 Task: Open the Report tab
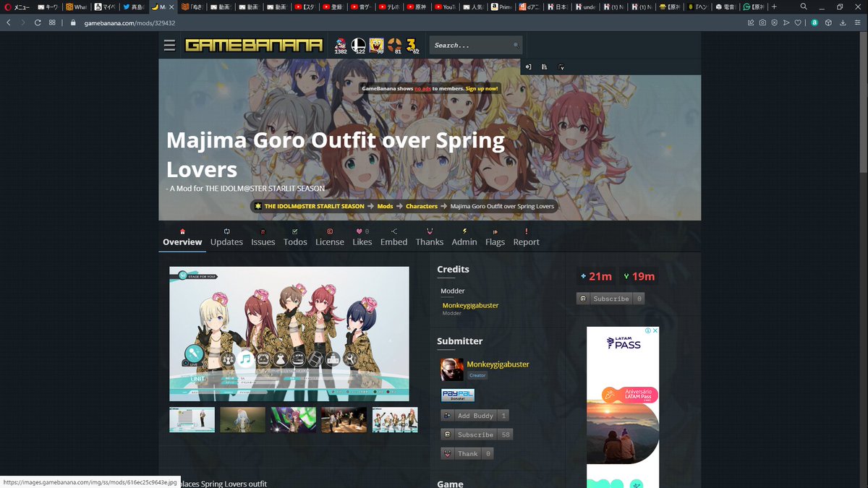(x=527, y=237)
